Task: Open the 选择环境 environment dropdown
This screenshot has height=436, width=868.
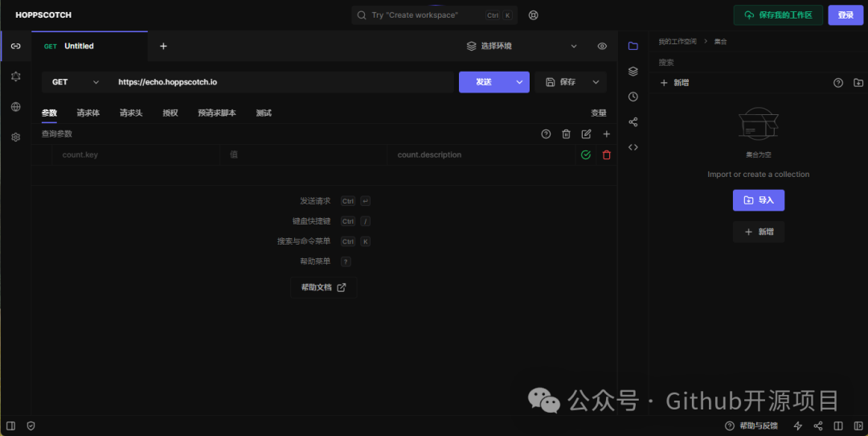Action: (x=522, y=46)
